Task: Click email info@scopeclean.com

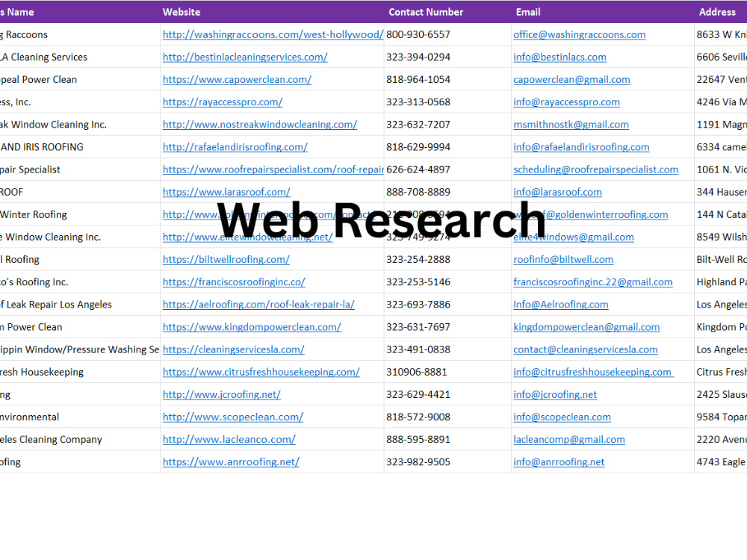Action: point(562,417)
